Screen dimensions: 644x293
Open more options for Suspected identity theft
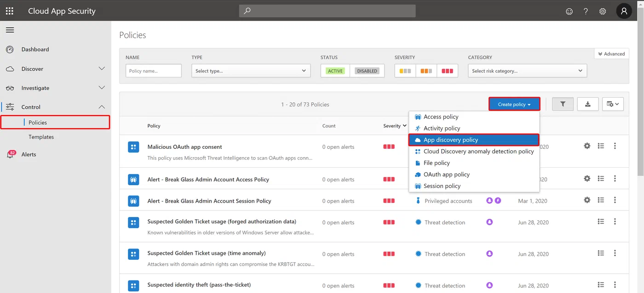click(615, 285)
